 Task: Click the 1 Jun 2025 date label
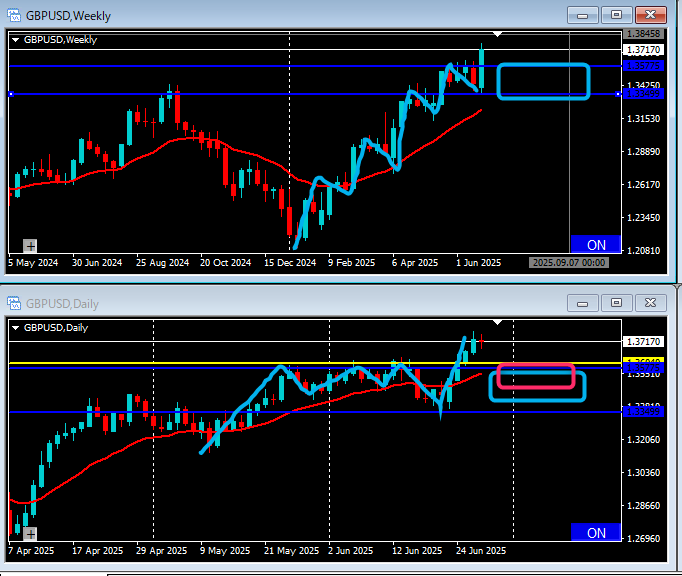click(478, 263)
